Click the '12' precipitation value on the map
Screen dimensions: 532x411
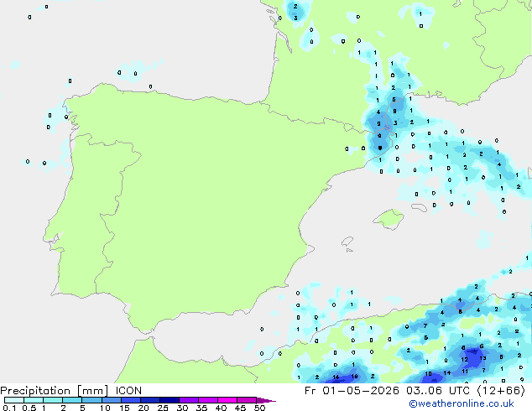(x=465, y=360)
